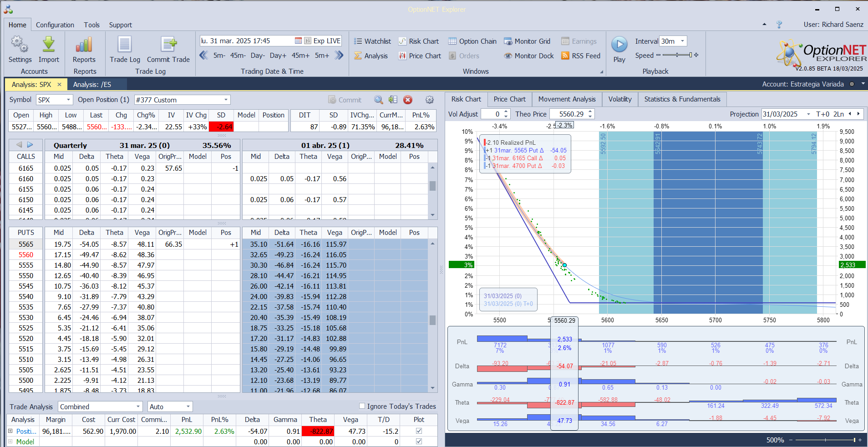Jump forward with the double right arrow
The height and width of the screenshot is (447, 868).
click(339, 56)
